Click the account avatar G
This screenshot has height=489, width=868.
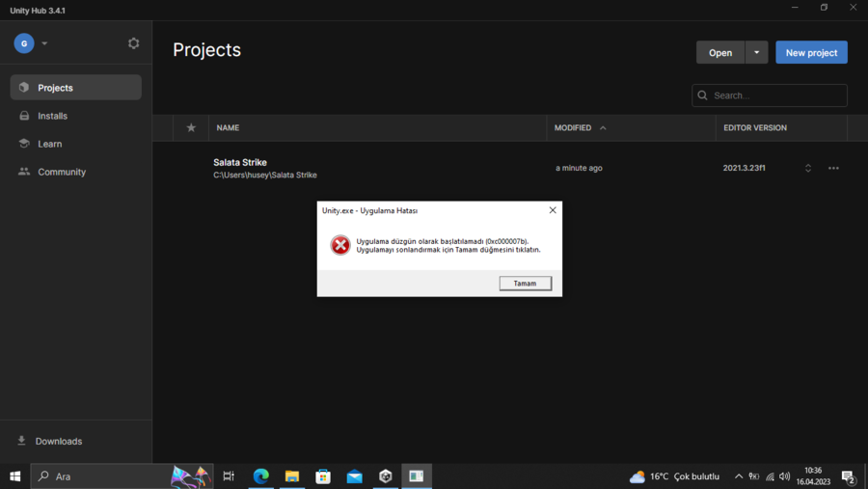24,43
